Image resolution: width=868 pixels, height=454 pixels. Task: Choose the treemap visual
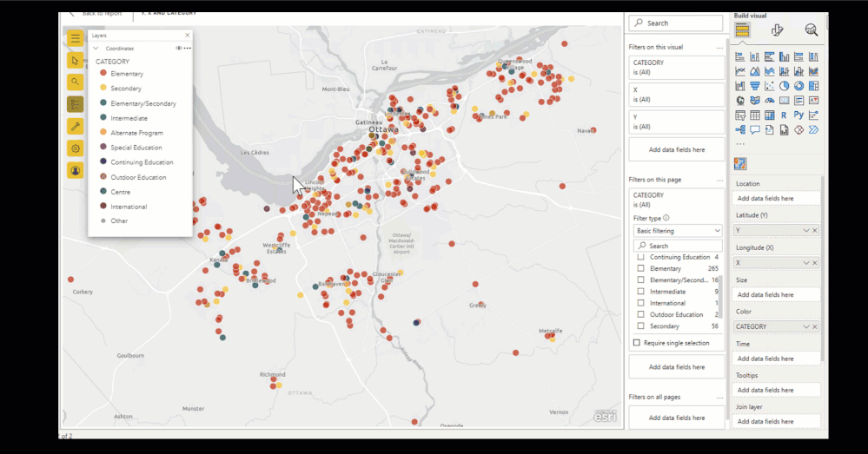pyautogui.click(x=813, y=86)
